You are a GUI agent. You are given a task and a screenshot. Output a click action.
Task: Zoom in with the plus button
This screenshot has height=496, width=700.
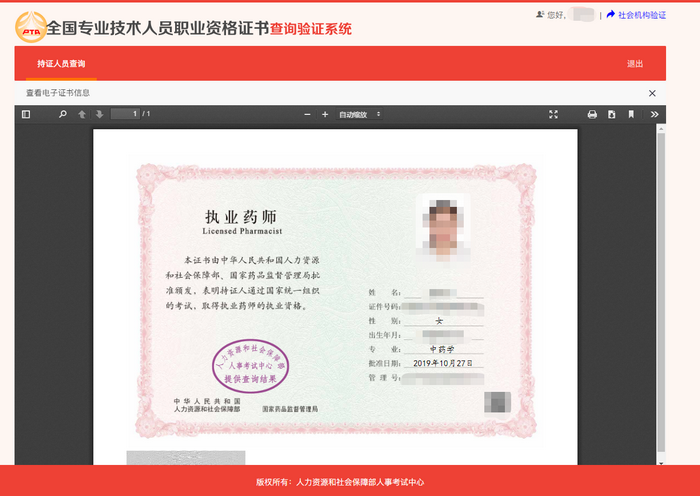[325, 115]
